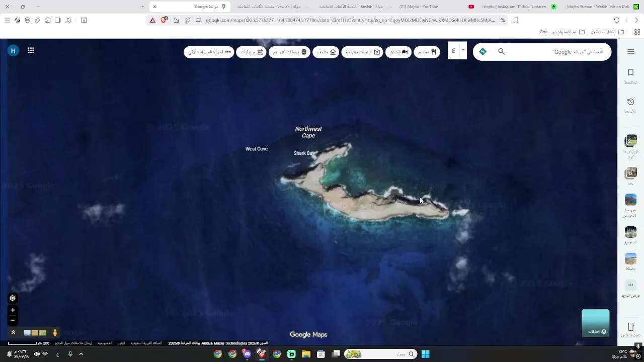Bookmark this page in browser
The image size is (644, 362).
516,20
